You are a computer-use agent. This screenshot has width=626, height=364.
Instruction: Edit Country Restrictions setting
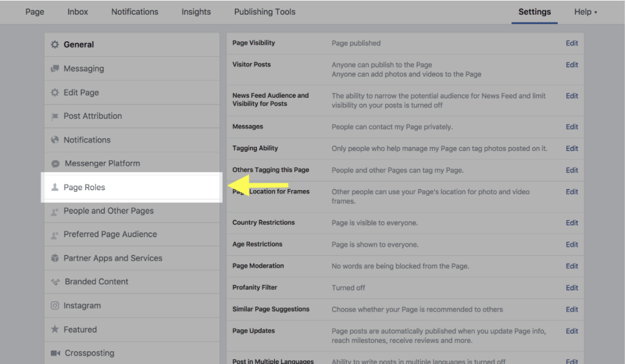(572, 223)
